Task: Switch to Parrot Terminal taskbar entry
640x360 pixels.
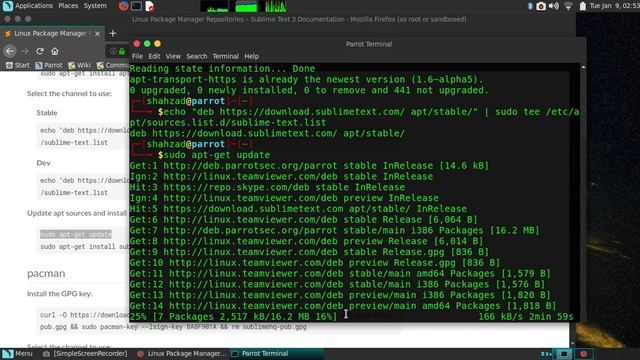Action: coord(277,353)
